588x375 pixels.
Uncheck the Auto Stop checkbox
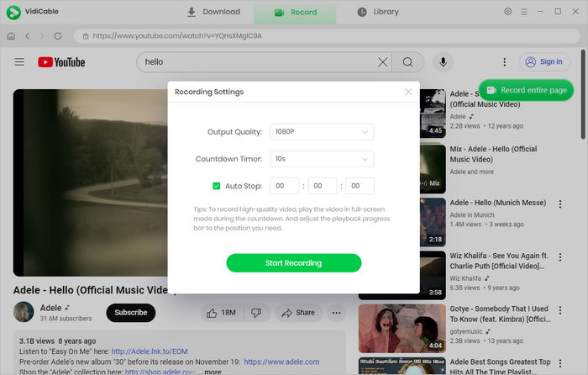pyautogui.click(x=217, y=186)
